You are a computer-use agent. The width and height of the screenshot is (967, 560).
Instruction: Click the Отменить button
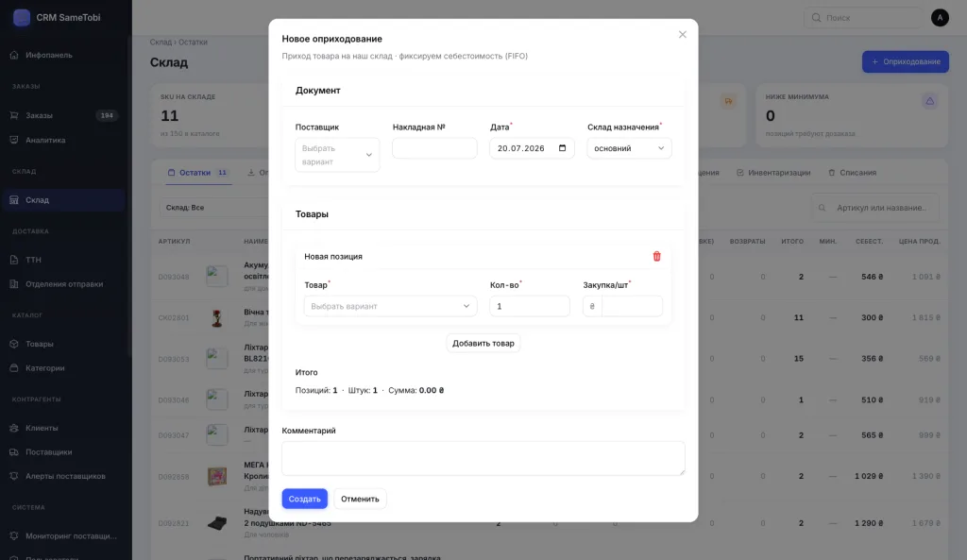tap(360, 499)
